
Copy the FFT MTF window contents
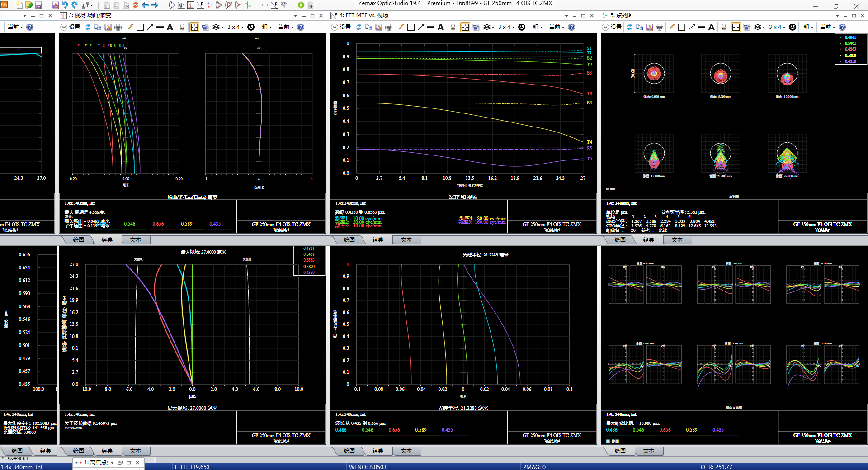coord(369,27)
